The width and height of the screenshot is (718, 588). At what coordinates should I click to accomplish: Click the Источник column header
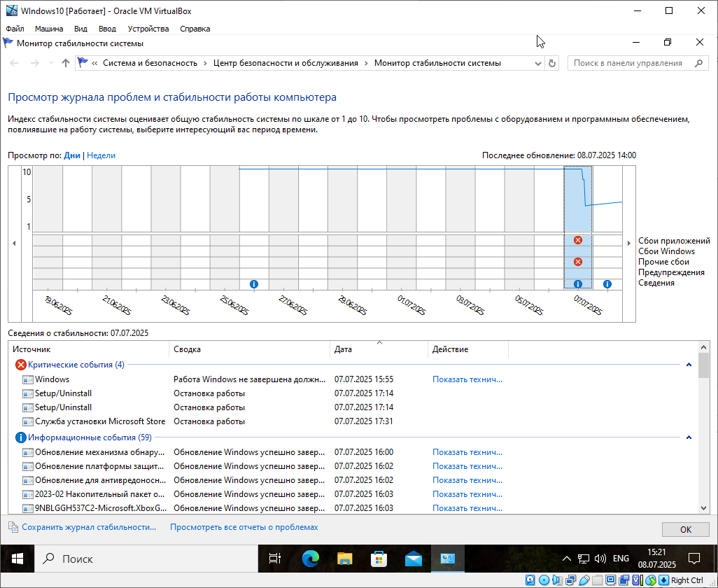(x=89, y=349)
